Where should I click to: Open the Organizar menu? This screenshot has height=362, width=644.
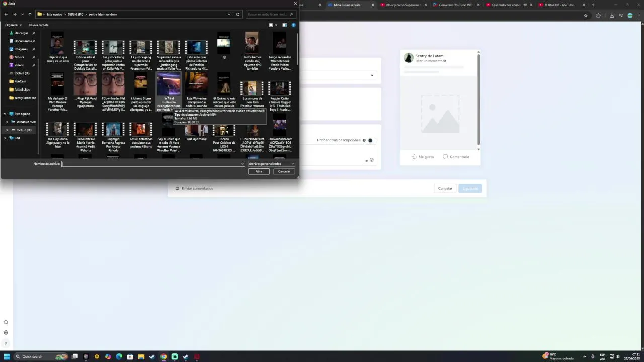tap(13, 25)
